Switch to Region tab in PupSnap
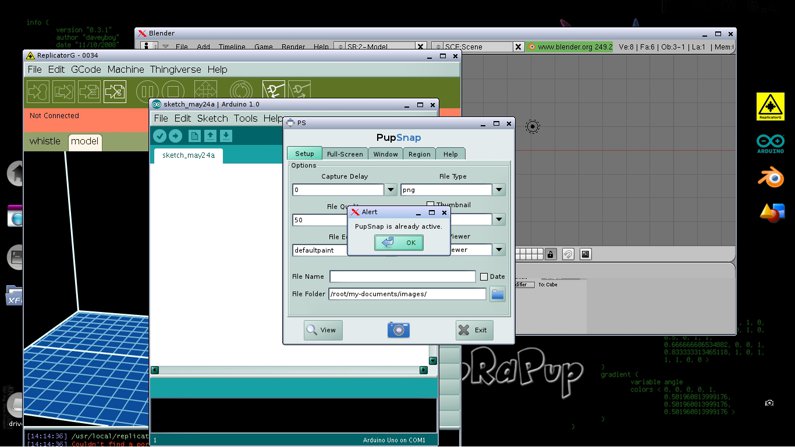795x447 pixels. click(x=419, y=154)
